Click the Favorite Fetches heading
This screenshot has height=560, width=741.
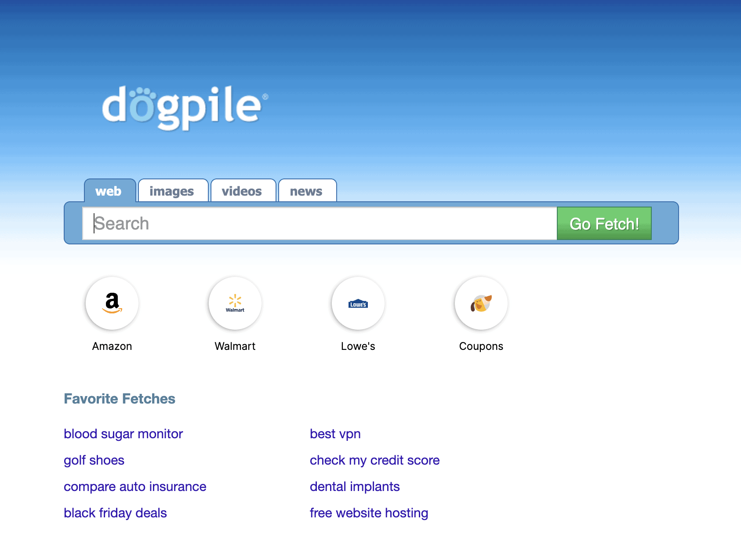(x=120, y=399)
